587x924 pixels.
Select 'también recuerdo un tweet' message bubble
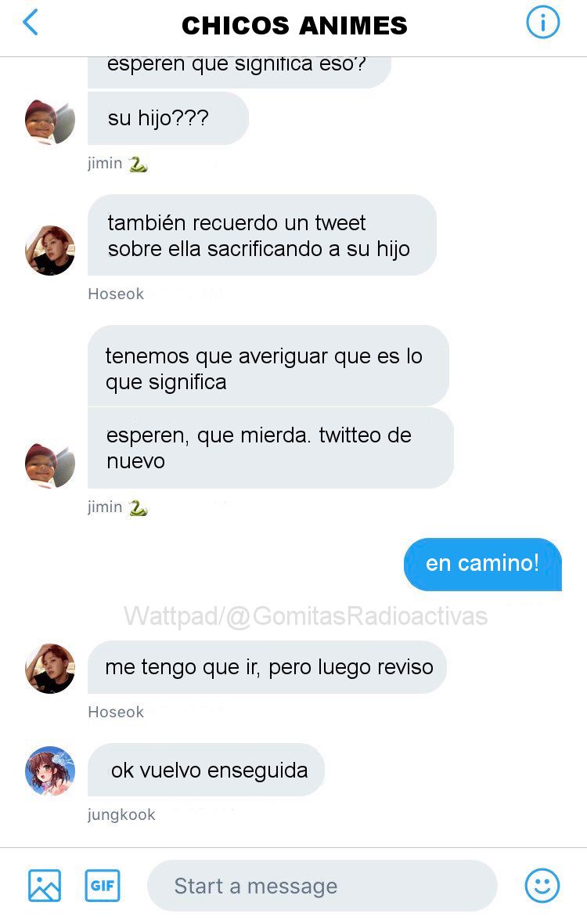[x=262, y=235]
